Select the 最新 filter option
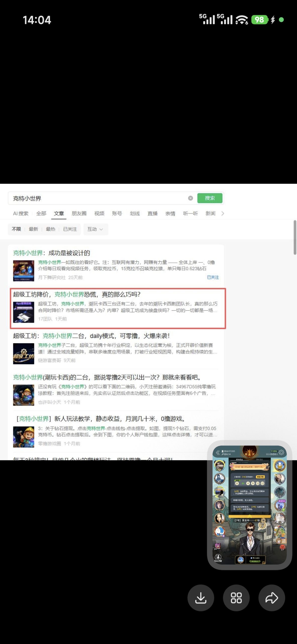Image resolution: width=297 pixels, height=644 pixels. coord(33,229)
